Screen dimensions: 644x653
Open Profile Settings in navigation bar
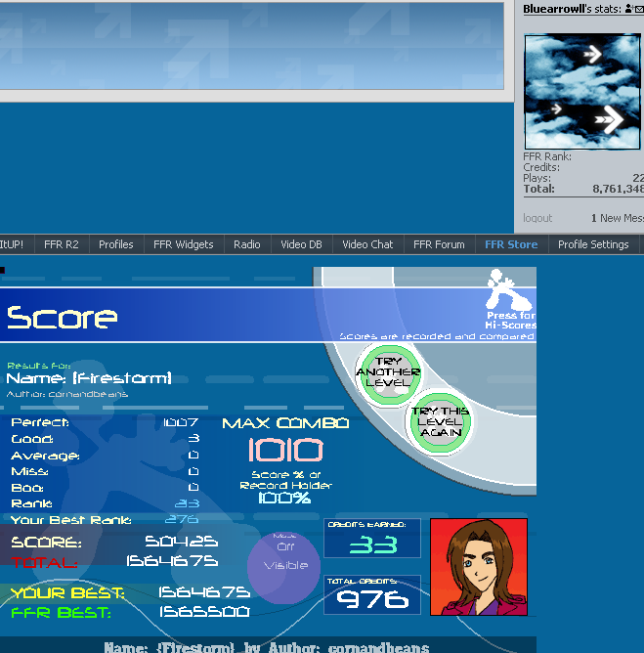click(592, 244)
